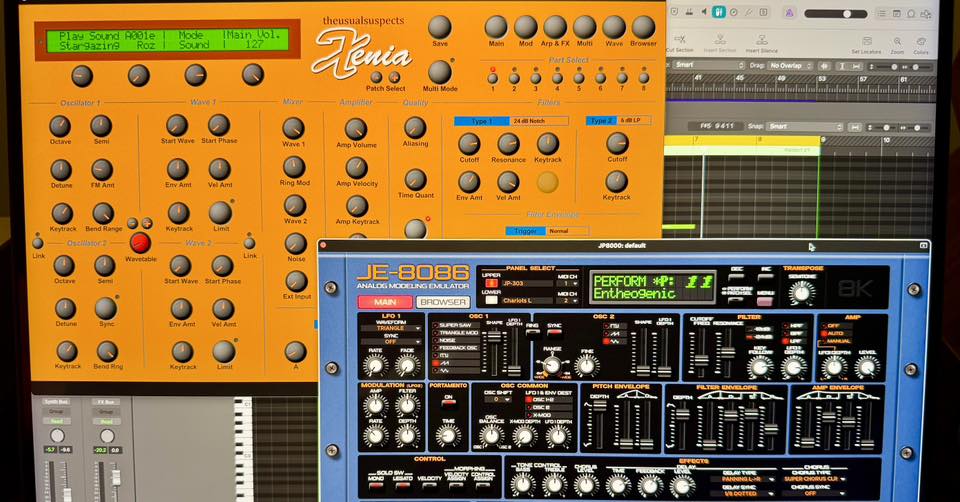Image resolution: width=960 pixels, height=502 pixels.
Task: Open LFO 1 Waveform TRIANGLE dropdown
Action: (391, 328)
